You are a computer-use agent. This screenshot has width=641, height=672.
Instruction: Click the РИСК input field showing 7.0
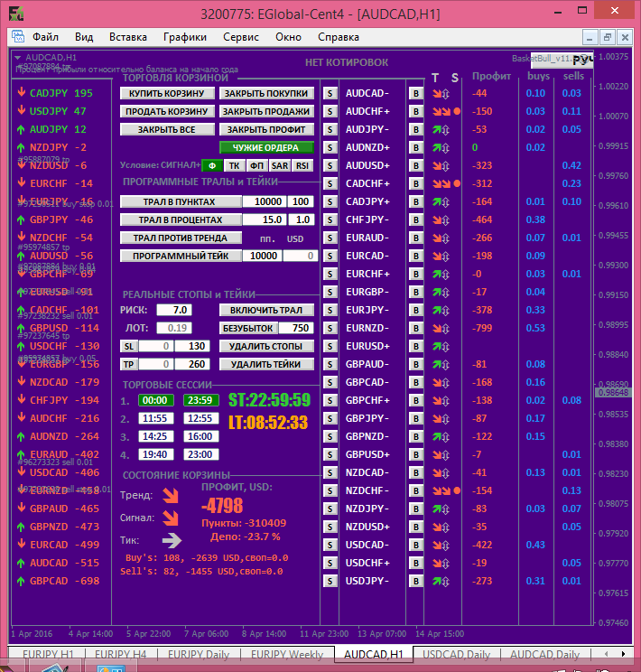coord(167,310)
